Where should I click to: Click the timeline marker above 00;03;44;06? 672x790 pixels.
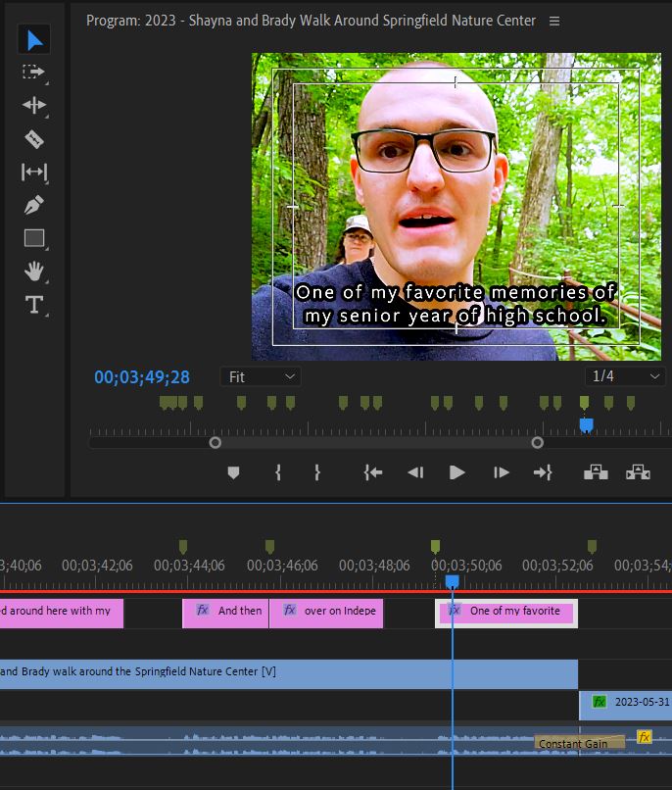tap(183, 547)
